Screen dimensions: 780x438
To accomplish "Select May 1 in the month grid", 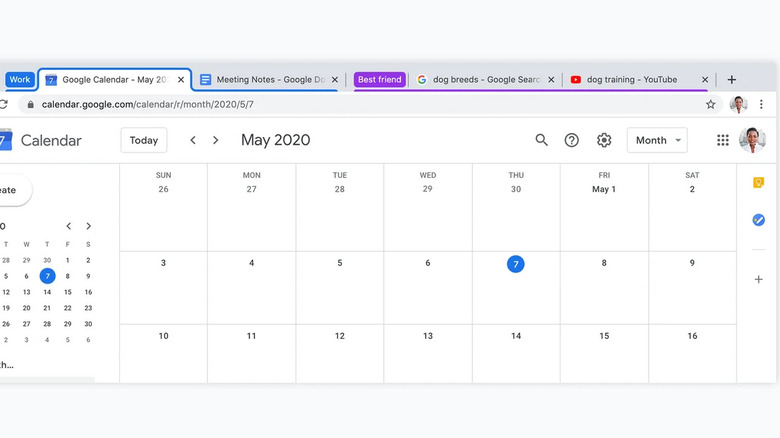I will pyautogui.click(x=604, y=189).
